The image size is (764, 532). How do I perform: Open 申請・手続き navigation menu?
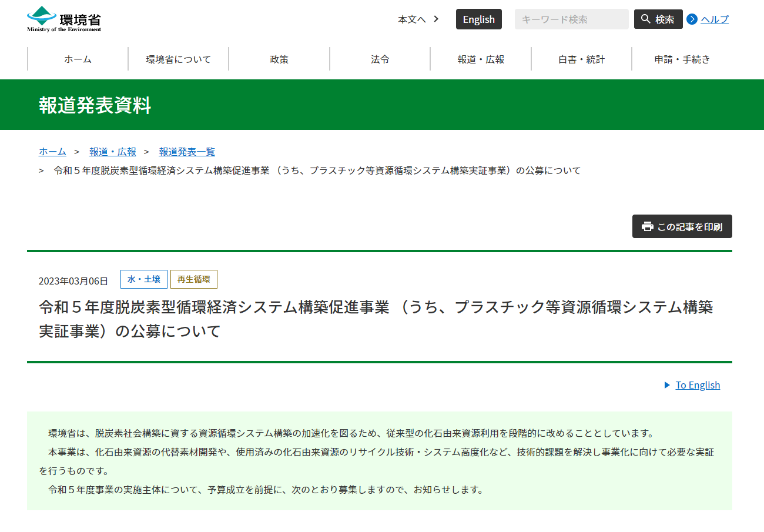(682, 59)
